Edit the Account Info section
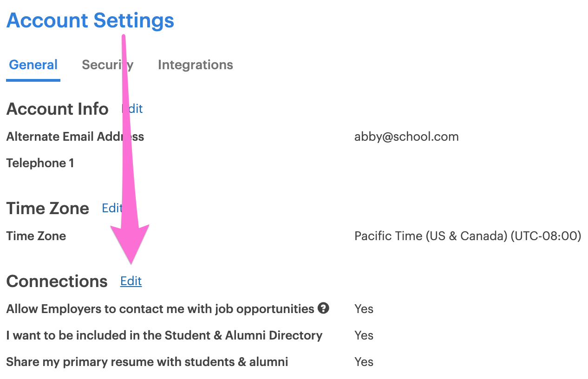This screenshot has height=379, width=588. coord(132,109)
